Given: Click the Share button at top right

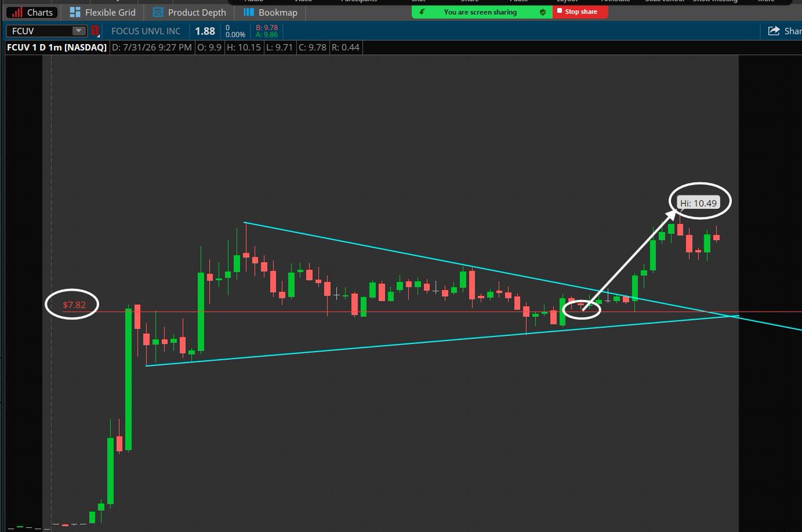Looking at the screenshot, I should tap(783, 31).
